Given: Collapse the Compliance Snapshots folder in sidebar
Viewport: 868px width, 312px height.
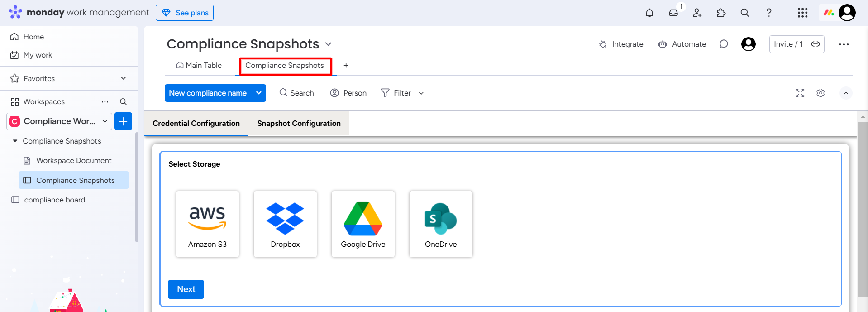Looking at the screenshot, I should (15, 141).
